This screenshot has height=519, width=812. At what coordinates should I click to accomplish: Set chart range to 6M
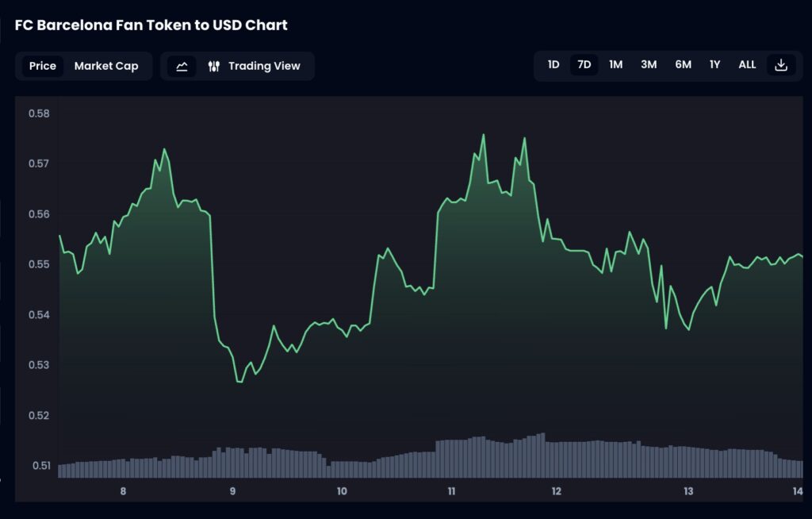683,65
